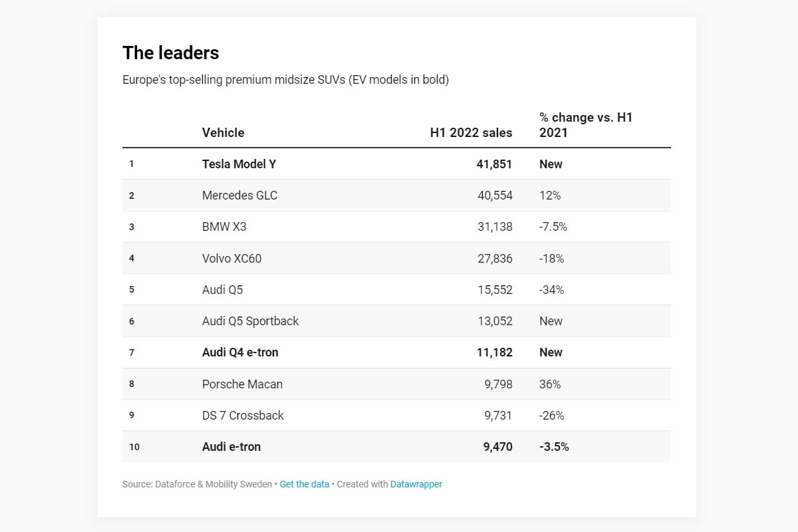The width and height of the screenshot is (798, 532).
Task: Open the Datawrapper link
Action: (x=416, y=484)
